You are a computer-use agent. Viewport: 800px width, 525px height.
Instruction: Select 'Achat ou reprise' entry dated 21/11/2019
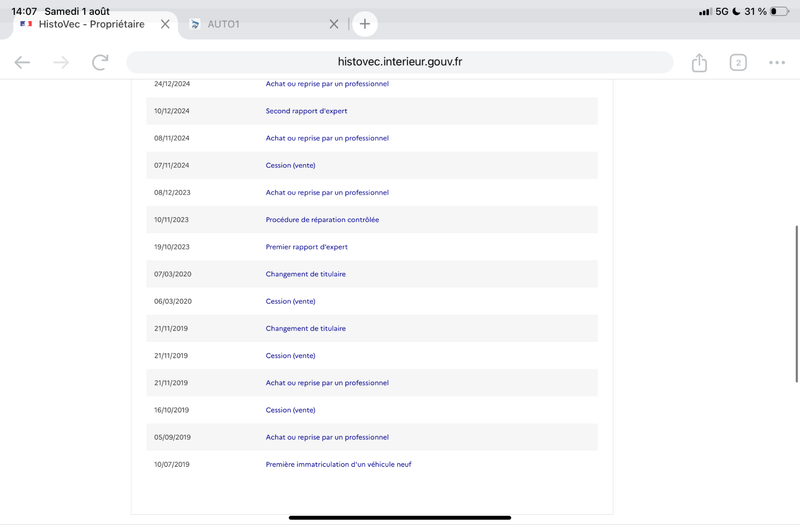point(327,383)
